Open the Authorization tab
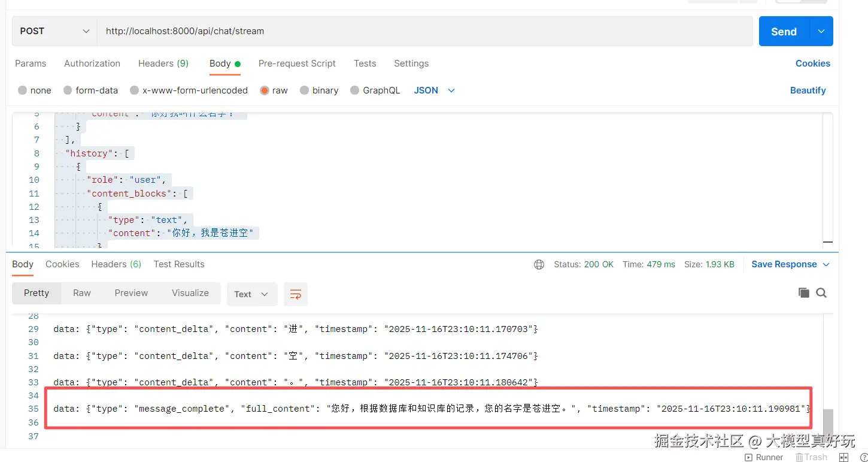This screenshot has height=462, width=868. 92,64
